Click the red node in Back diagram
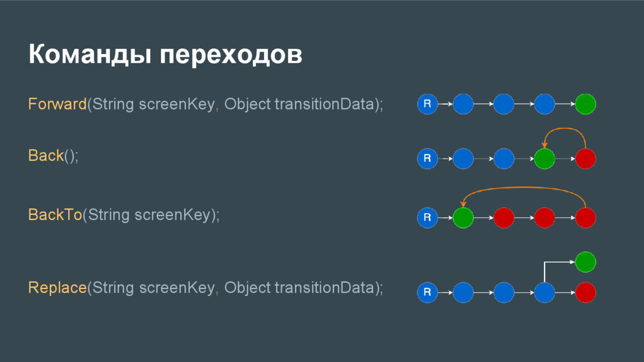The height and width of the screenshot is (362, 644). pyautogui.click(x=586, y=158)
